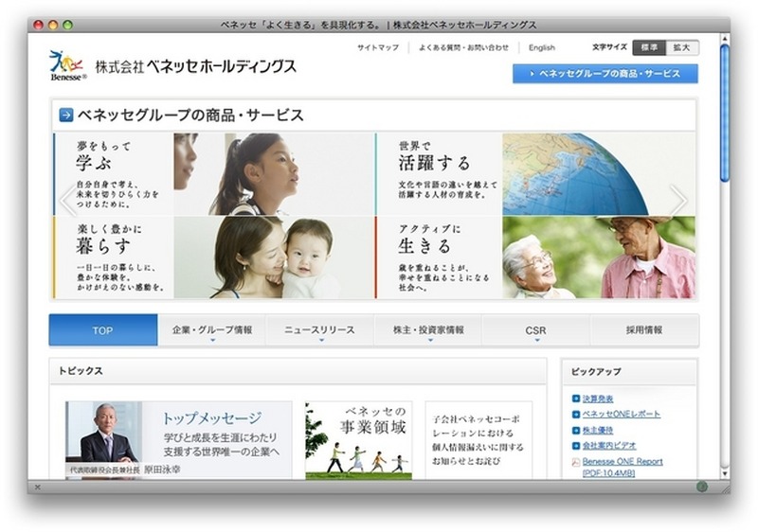Image resolution: width=758 pixels, height=532 pixels.
Task: Click the right carousel arrow
Action: (x=678, y=200)
